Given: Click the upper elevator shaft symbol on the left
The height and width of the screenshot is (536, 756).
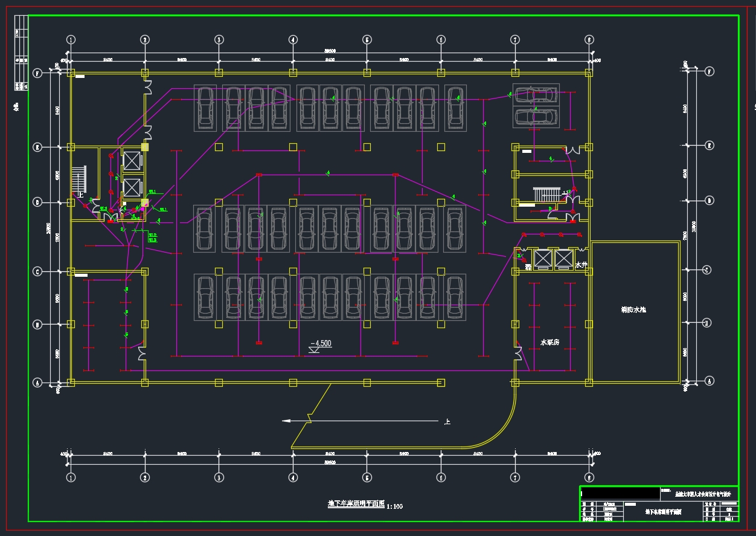Looking at the screenshot, I should pyautogui.click(x=131, y=160).
